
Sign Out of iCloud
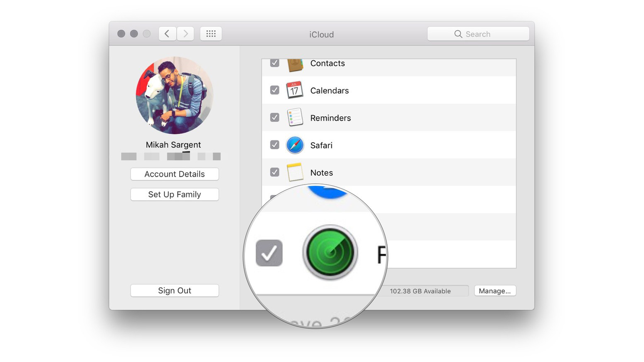(175, 291)
